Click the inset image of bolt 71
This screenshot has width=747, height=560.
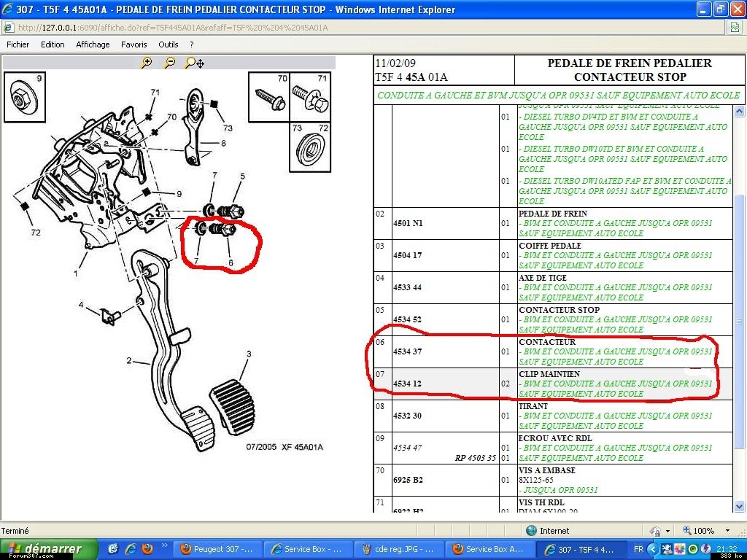click(310, 97)
